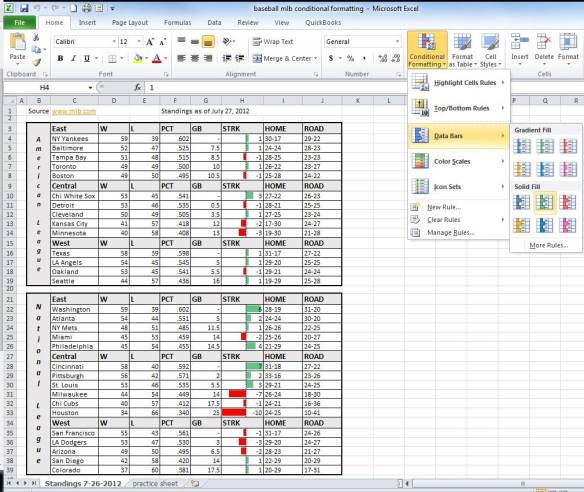Toggle align text right
584x492 pixels.
point(208,58)
